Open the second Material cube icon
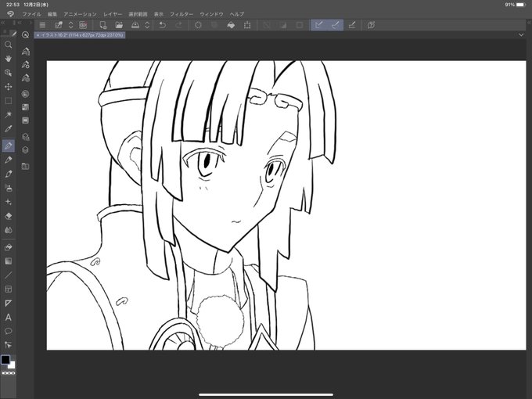 26,150
